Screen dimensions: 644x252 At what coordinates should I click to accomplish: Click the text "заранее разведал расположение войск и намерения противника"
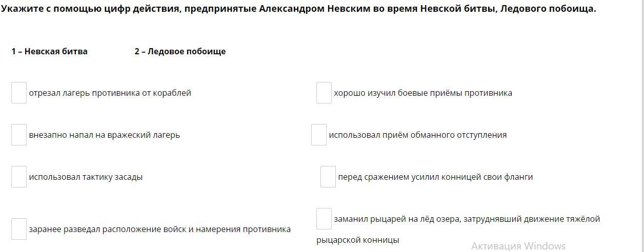159,229
